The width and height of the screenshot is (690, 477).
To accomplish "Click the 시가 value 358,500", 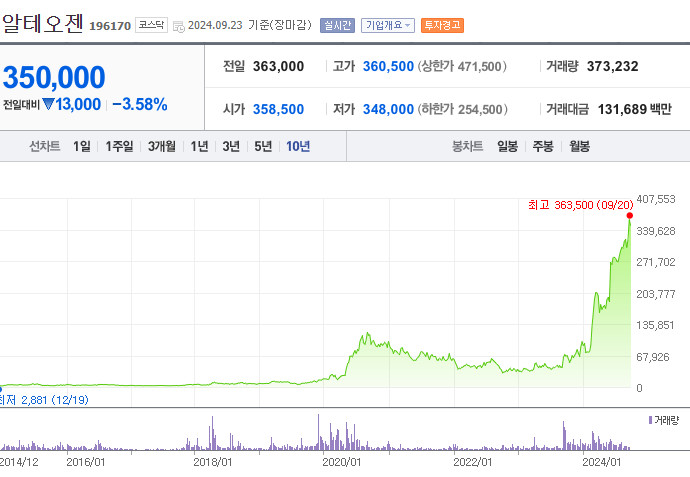I will (278, 109).
